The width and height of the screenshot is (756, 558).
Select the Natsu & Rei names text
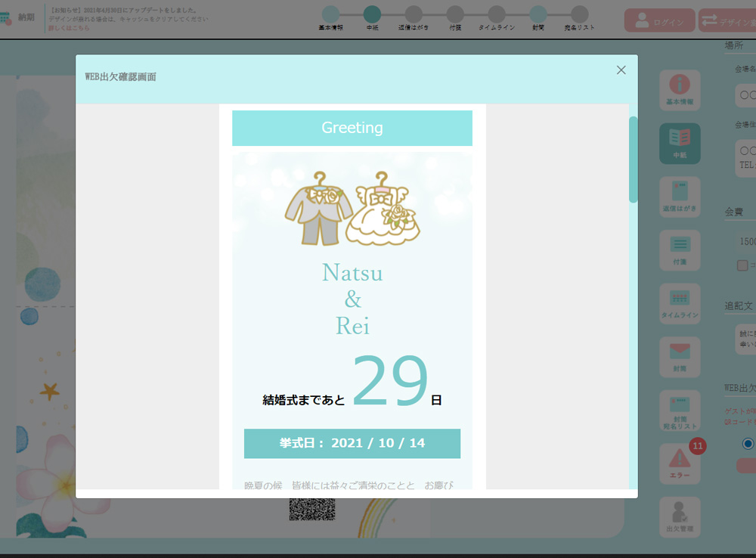pyautogui.click(x=352, y=299)
